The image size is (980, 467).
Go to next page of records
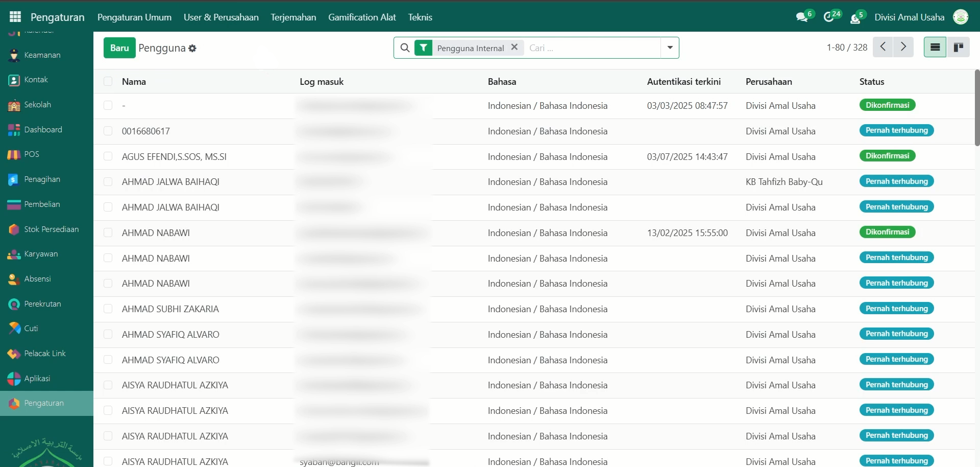click(x=903, y=47)
